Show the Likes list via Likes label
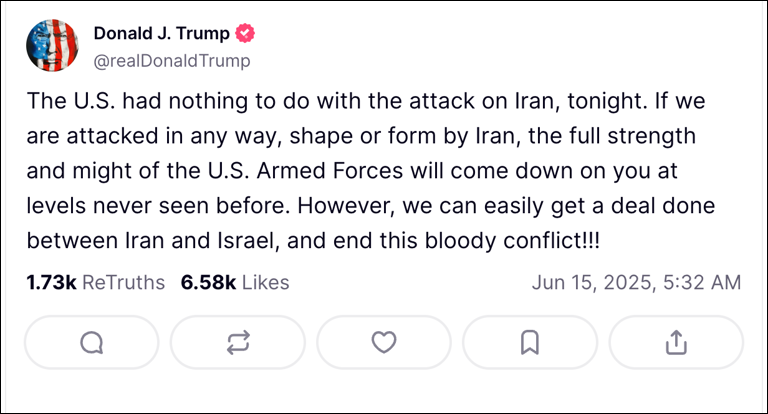 pyautogui.click(x=265, y=283)
